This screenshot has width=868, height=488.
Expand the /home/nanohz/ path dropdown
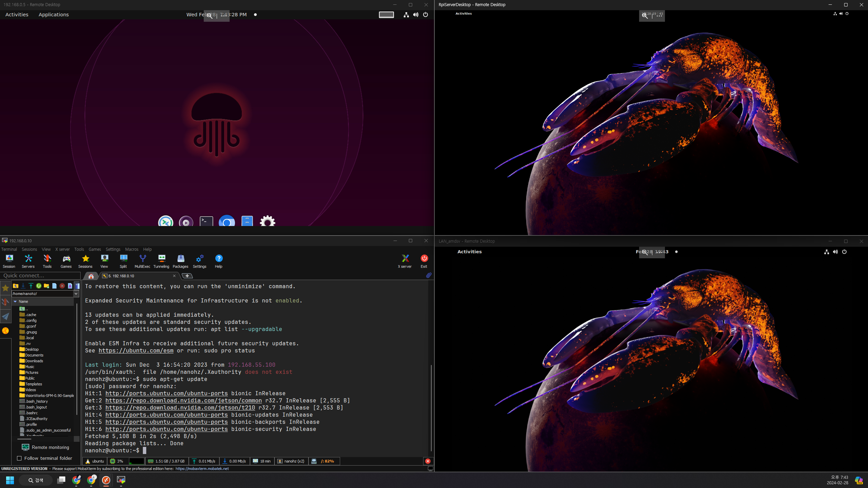(76, 294)
